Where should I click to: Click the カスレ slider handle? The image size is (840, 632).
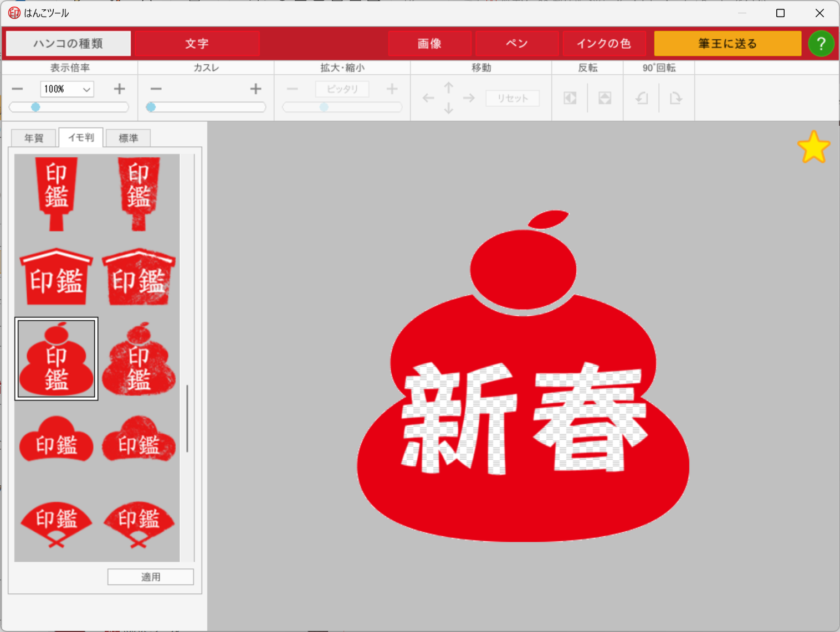coord(151,107)
